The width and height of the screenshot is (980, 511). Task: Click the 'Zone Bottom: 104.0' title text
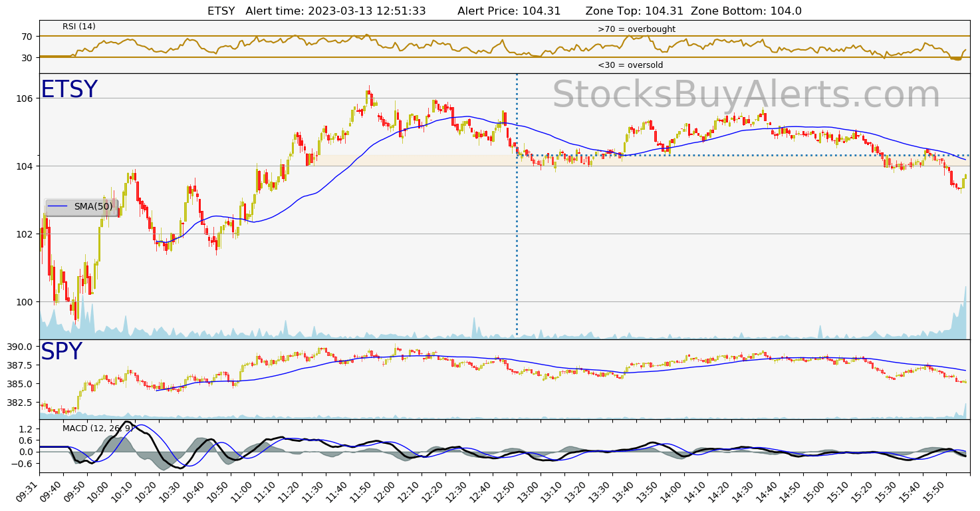pos(747,11)
